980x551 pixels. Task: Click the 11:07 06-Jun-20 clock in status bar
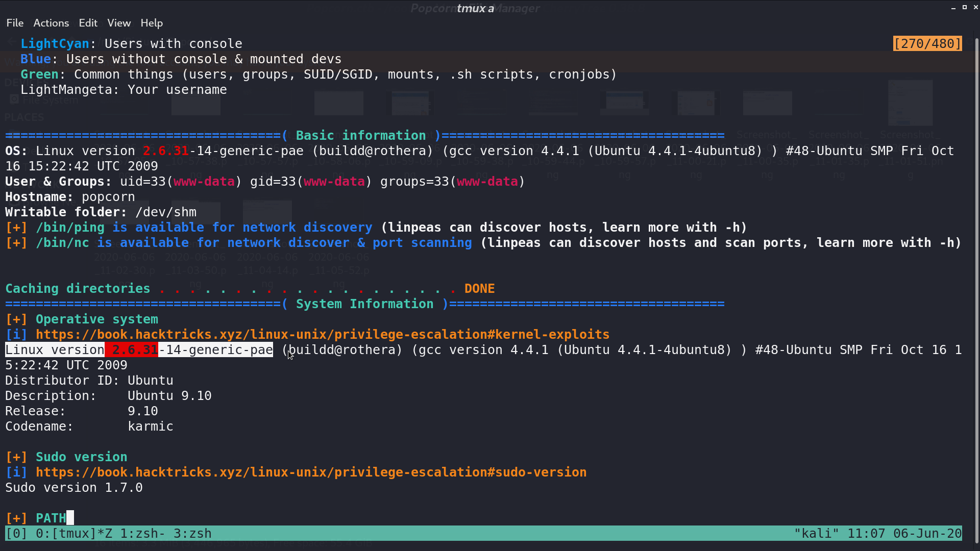click(904, 534)
